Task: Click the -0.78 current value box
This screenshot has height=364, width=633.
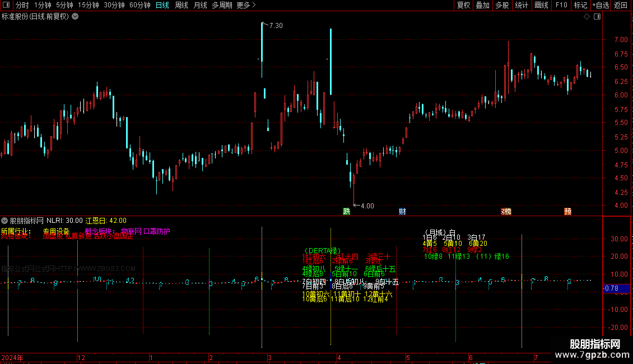Action: 616,288
